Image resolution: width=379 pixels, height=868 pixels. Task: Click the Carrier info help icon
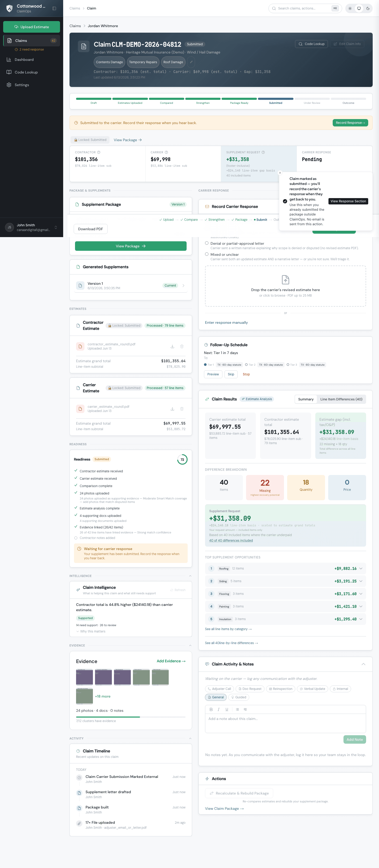click(x=166, y=152)
